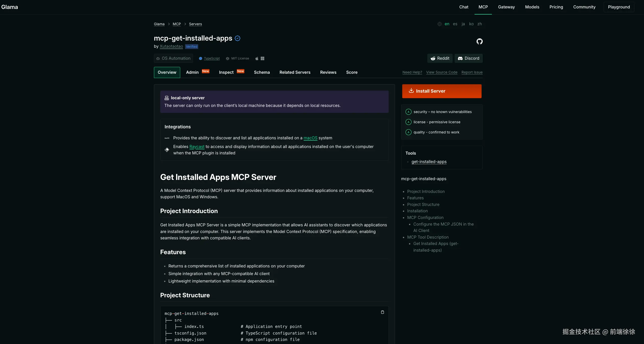The height and width of the screenshot is (344, 644).
Task: Click the Apple platform icon
Action: 257,58
